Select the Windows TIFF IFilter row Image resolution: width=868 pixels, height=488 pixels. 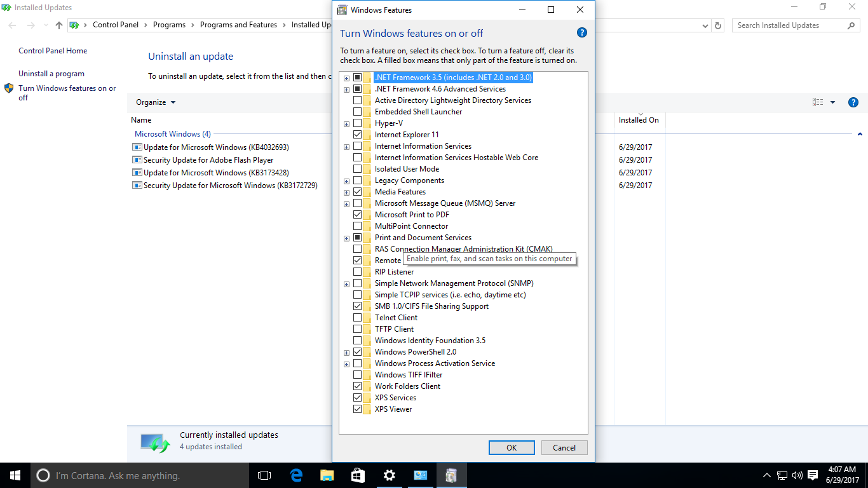[x=409, y=375]
